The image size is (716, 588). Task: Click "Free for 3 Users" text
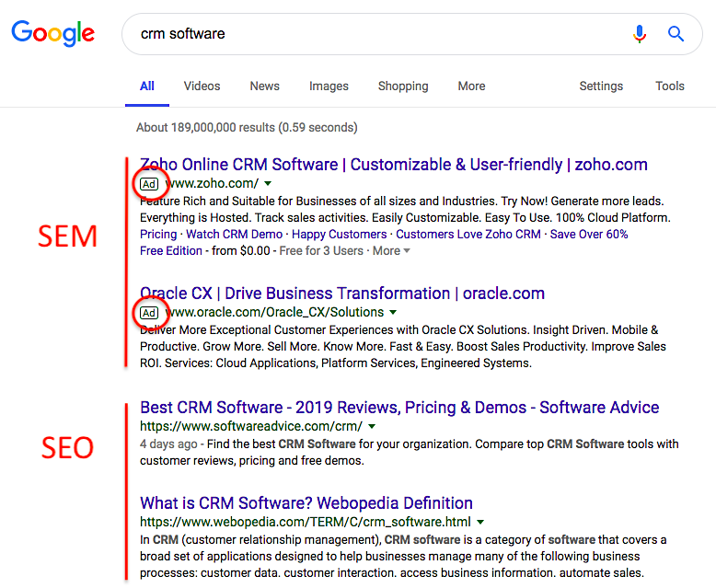(x=321, y=250)
